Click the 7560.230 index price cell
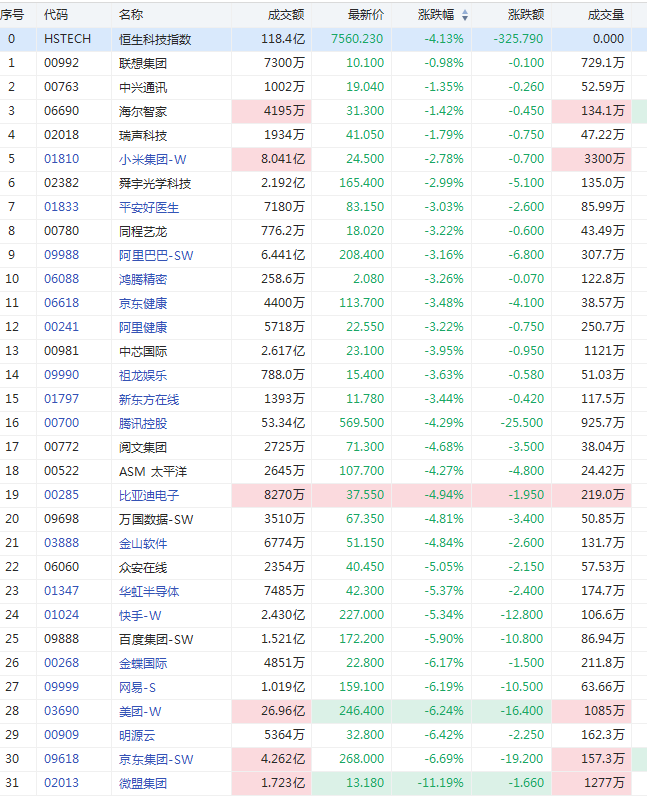The image size is (647, 804). click(357, 39)
